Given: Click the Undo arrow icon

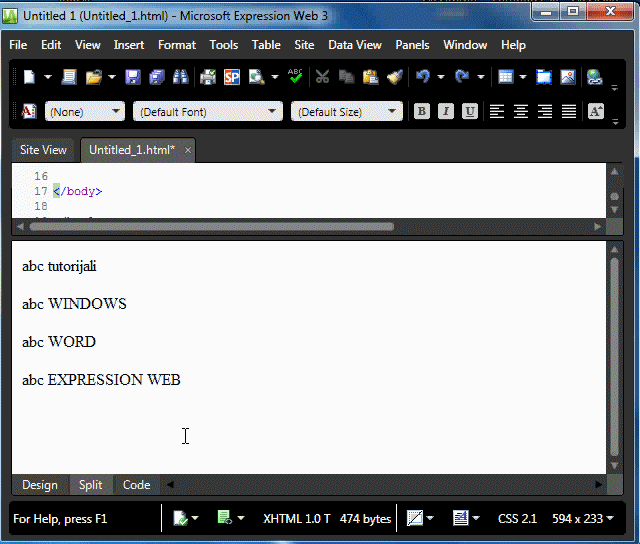Looking at the screenshot, I should pos(423,77).
